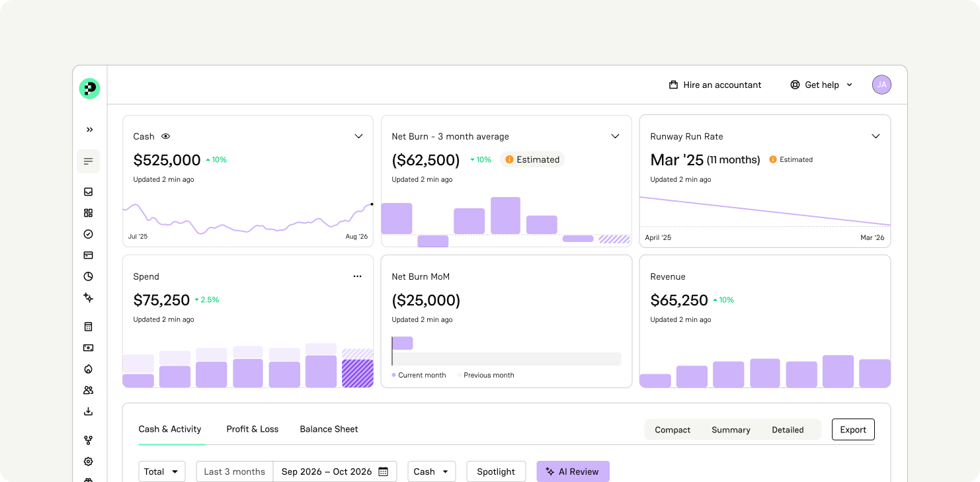Open the dashboard grid icon in sidebar

coord(89,213)
